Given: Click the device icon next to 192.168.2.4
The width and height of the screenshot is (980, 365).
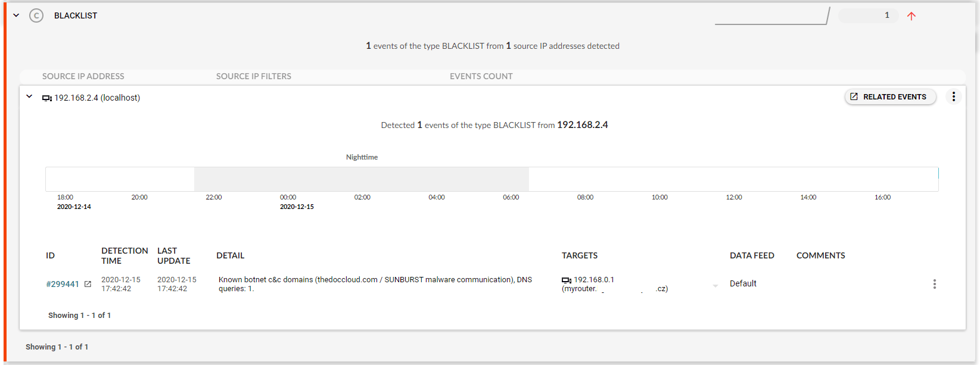Looking at the screenshot, I should tap(46, 98).
